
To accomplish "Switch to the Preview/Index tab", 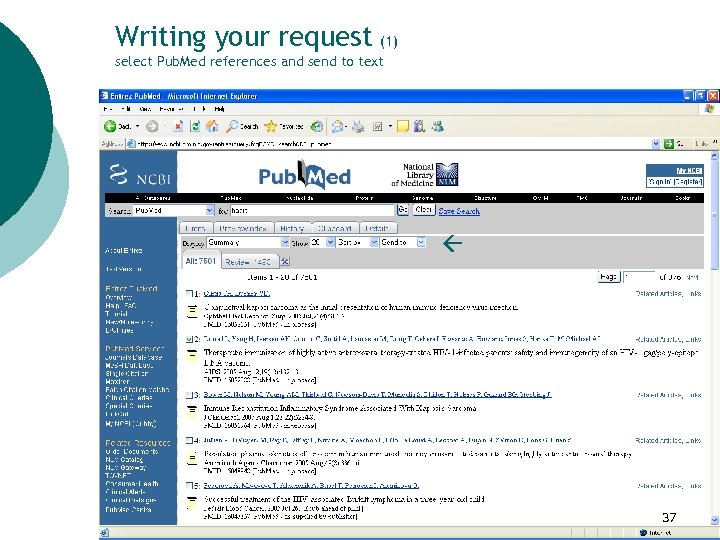I will tap(243, 228).
